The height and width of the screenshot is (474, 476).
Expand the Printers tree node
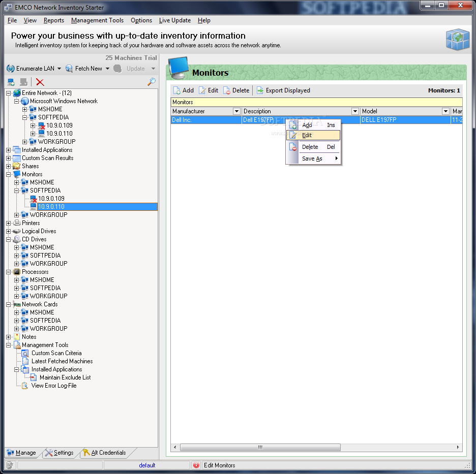(9, 223)
